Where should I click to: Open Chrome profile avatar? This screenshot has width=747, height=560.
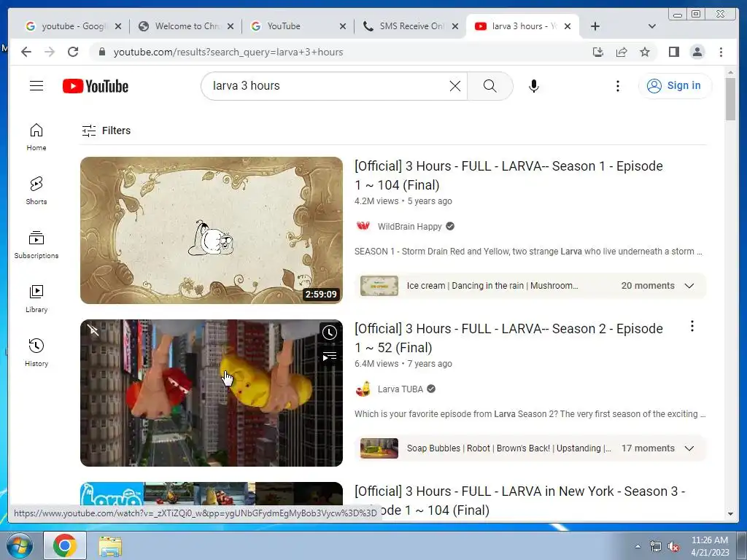tap(697, 52)
